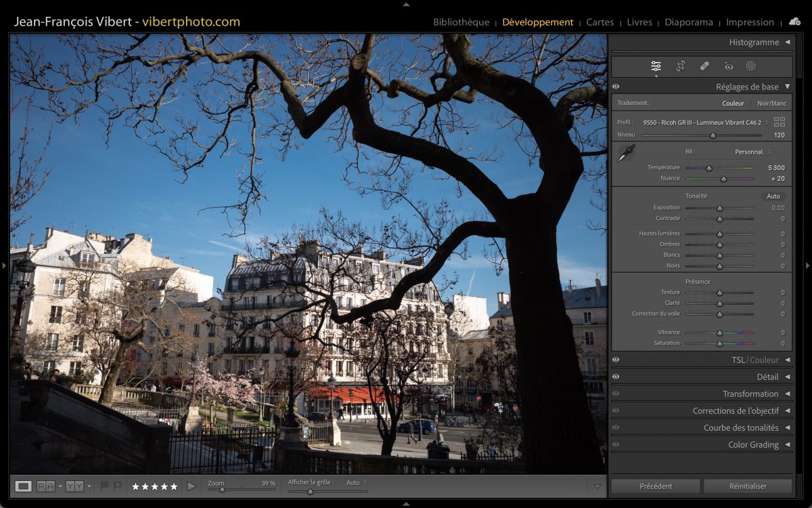Open the profile browser grid icon

pyautogui.click(x=780, y=122)
